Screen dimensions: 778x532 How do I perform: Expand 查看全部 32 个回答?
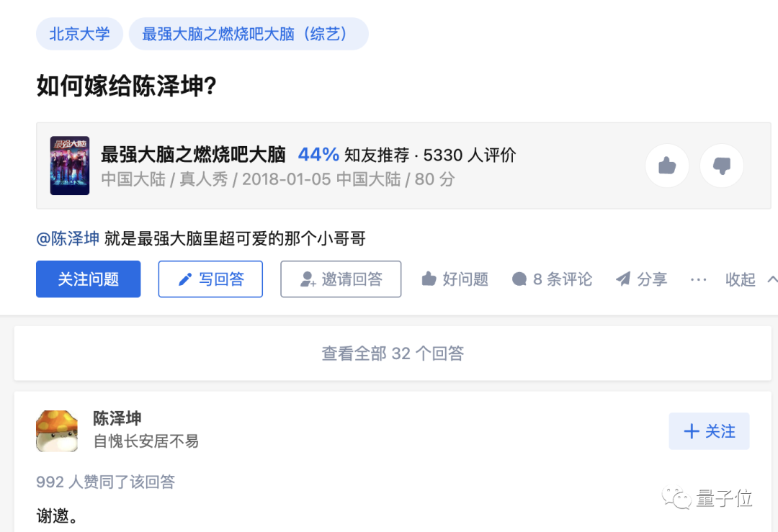(x=393, y=353)
